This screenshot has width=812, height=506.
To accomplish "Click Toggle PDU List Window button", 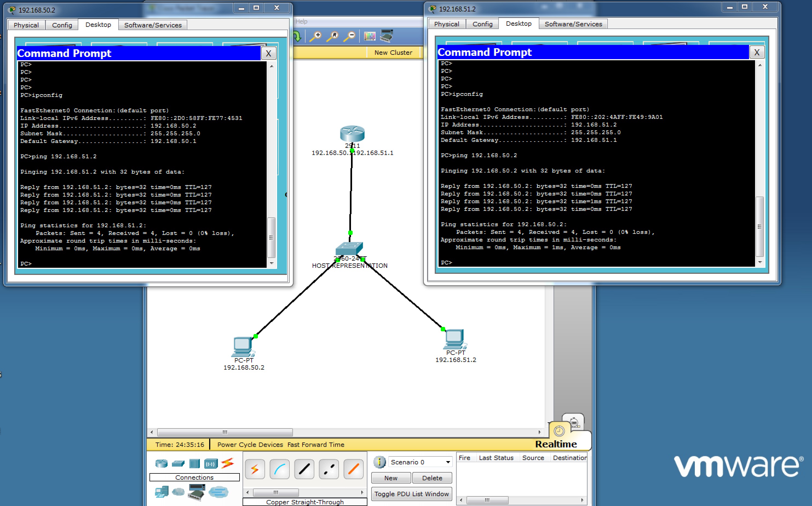I will 411,494.
